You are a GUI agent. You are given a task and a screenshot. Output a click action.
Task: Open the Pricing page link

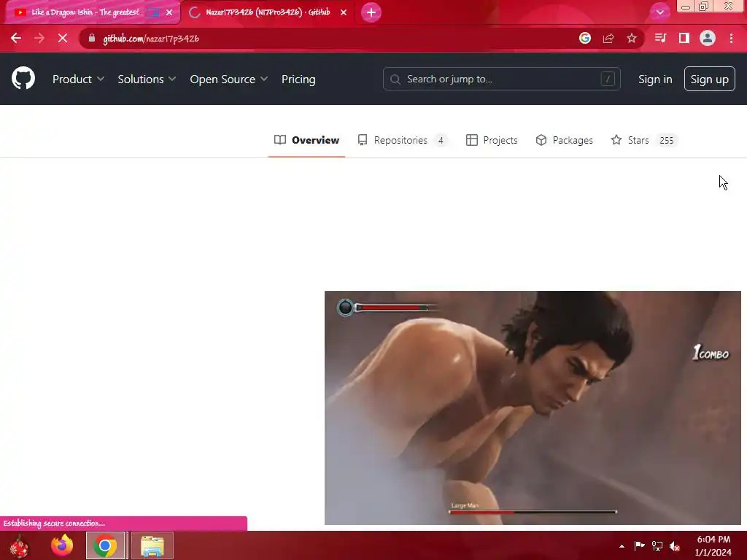pyautogui.click(x=298, y=79)
